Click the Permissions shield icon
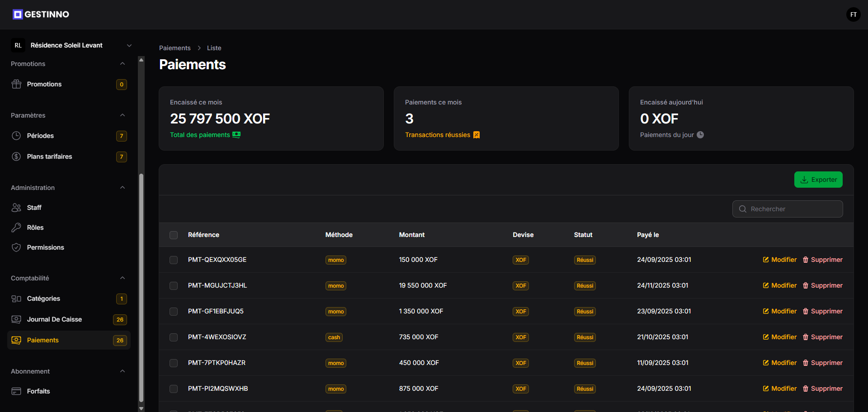Image resolution: width=868 pixels, height=412 pixels. (x=16, y=247)
